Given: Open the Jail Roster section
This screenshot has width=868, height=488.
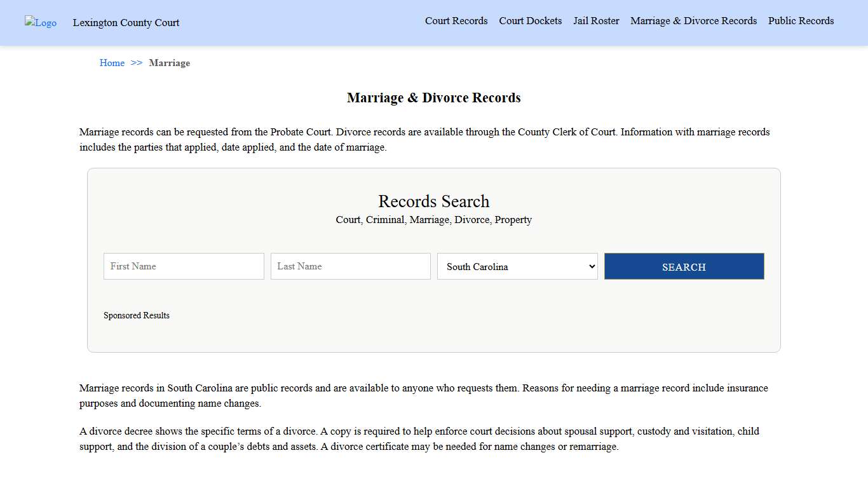Looking at the screenshot, I should click(x=596, y=20).
